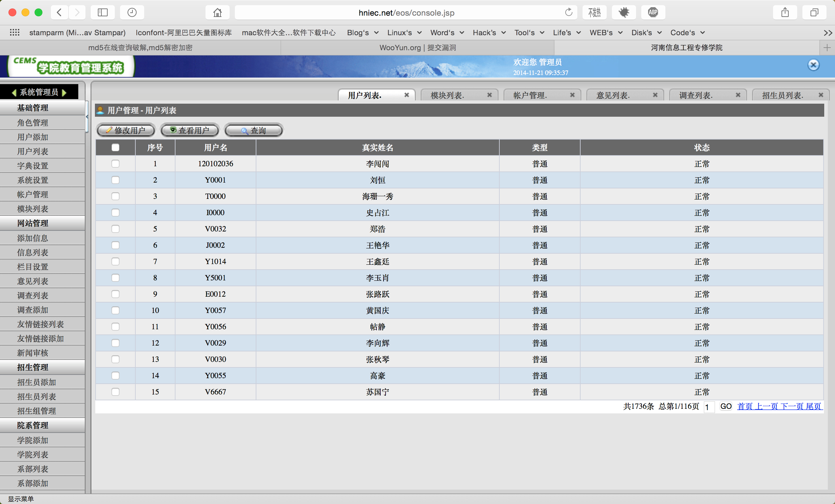Check the row for user V6667
Viewport: 835px width, 504px height.
115,392
